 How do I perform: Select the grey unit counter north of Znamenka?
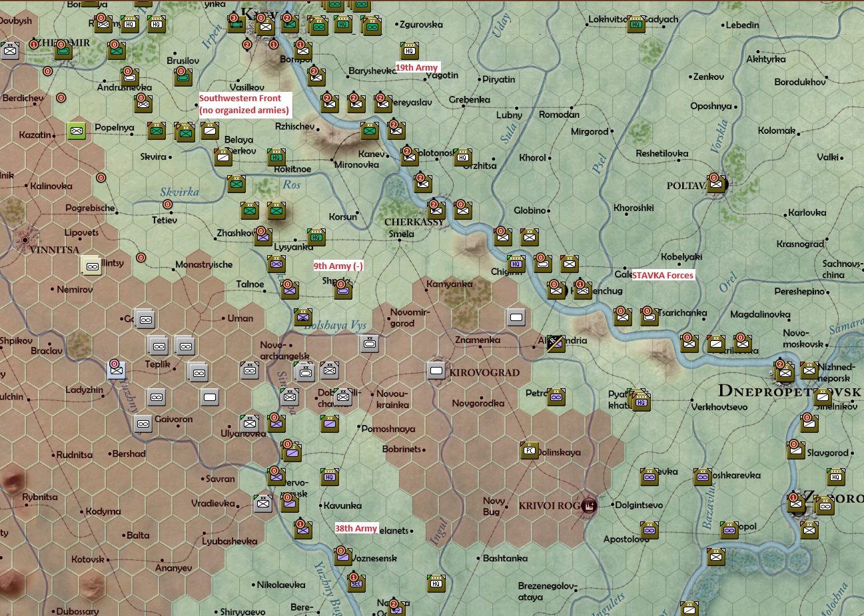click(516, 317)
